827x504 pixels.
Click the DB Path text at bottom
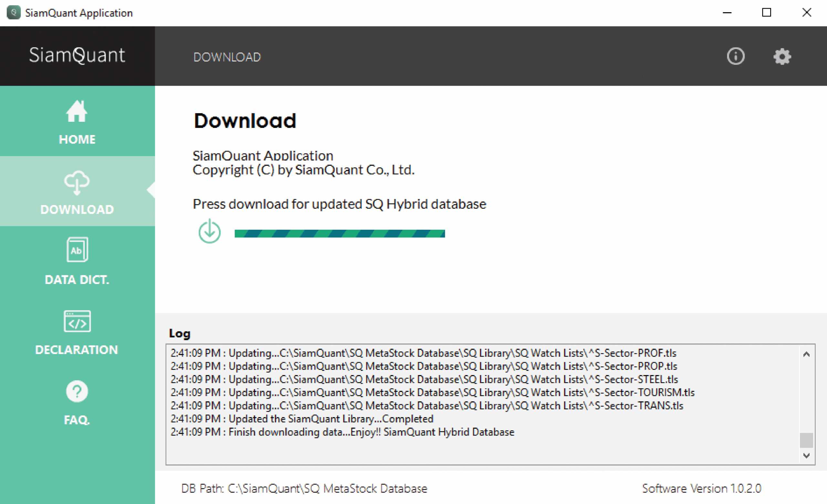(304, 488)
